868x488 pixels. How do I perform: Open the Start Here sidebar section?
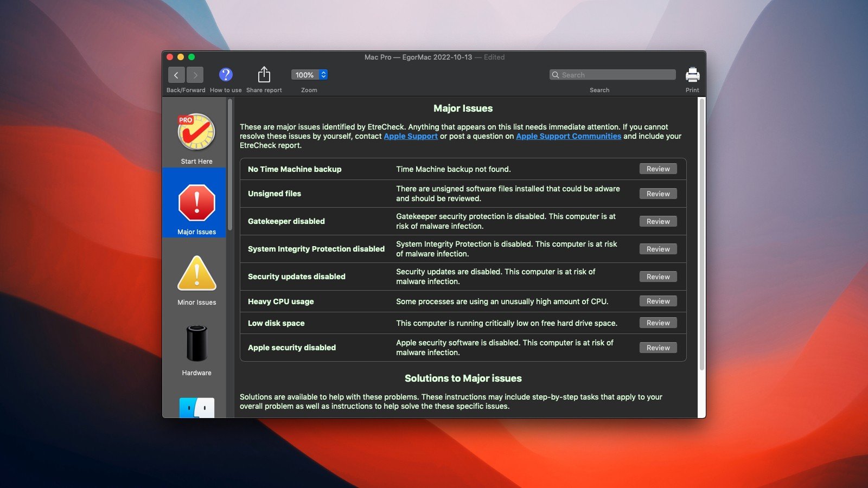[196, 138]
